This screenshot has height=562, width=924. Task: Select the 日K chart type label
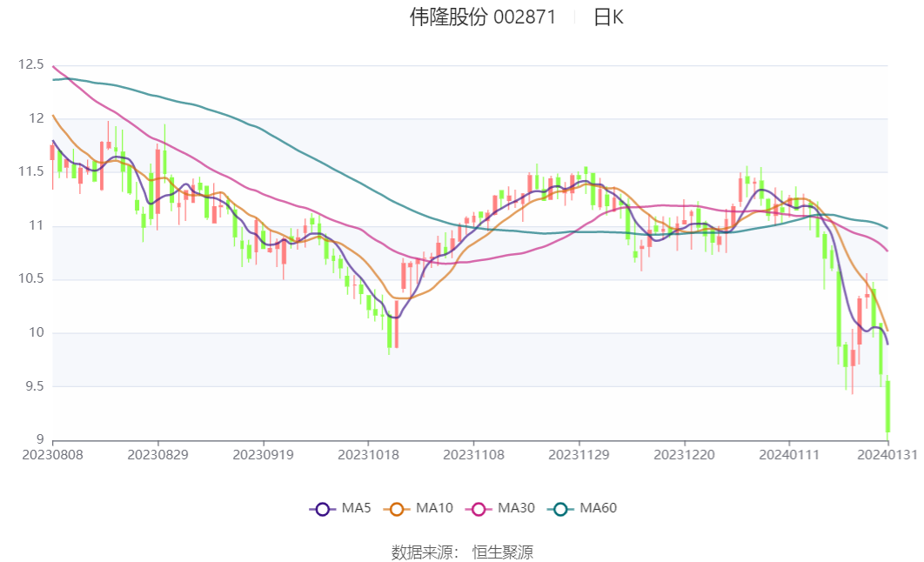point(608,17)
